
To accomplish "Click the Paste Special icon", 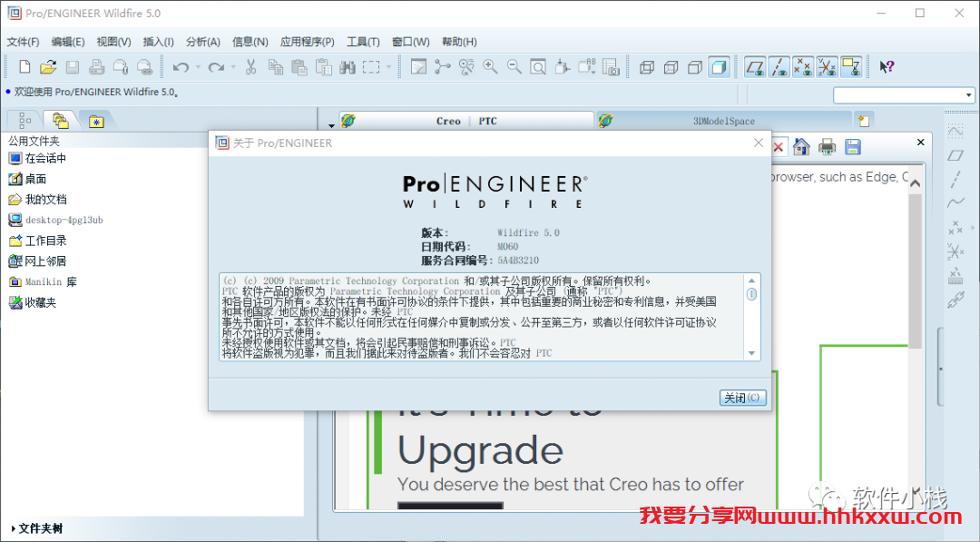I will tap(323, 67).
